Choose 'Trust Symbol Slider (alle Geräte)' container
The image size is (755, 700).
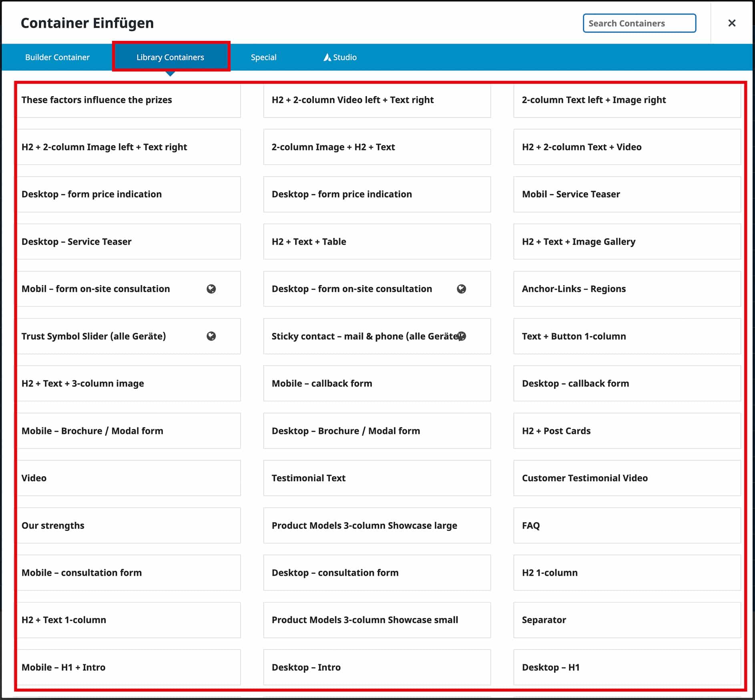click(x=129, y=336)
